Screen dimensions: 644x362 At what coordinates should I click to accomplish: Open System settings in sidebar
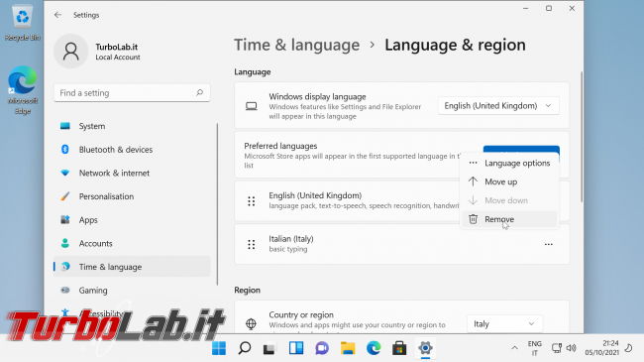132,126
